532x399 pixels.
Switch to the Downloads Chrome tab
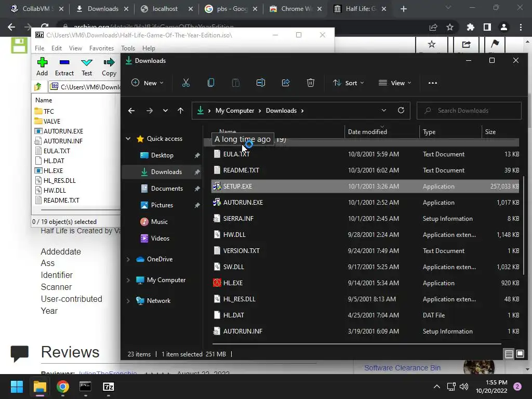[x=103, y=9]
